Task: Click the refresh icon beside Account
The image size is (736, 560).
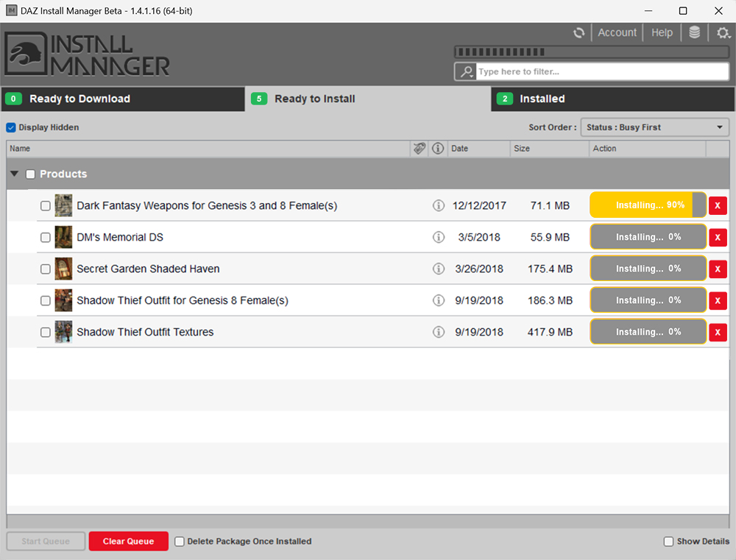Action: click(x=579, y=32)
